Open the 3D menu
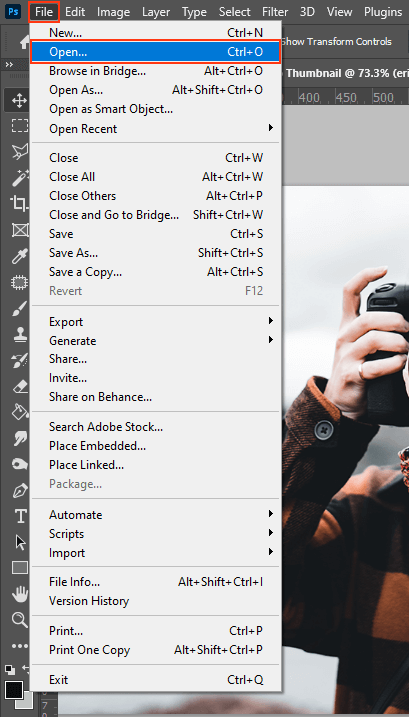Image resolution: width=409 pixels, height=717 pixels. click(307, 11)
